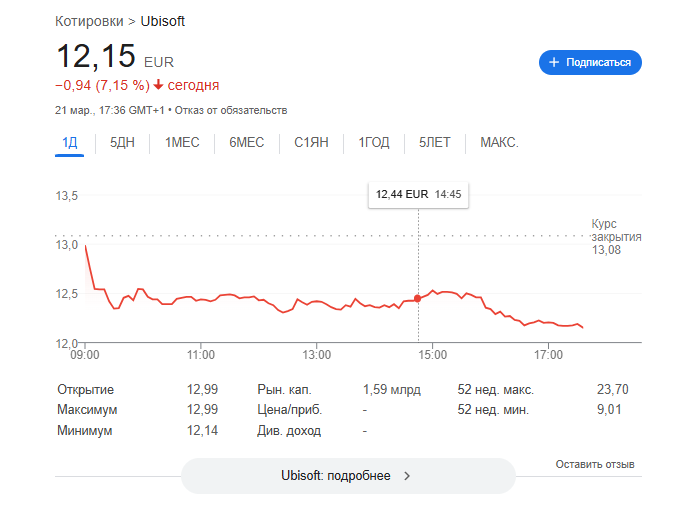Click the 11:00 axis label
The height and width of the screenshot is (520, 678).
[201, 355]
